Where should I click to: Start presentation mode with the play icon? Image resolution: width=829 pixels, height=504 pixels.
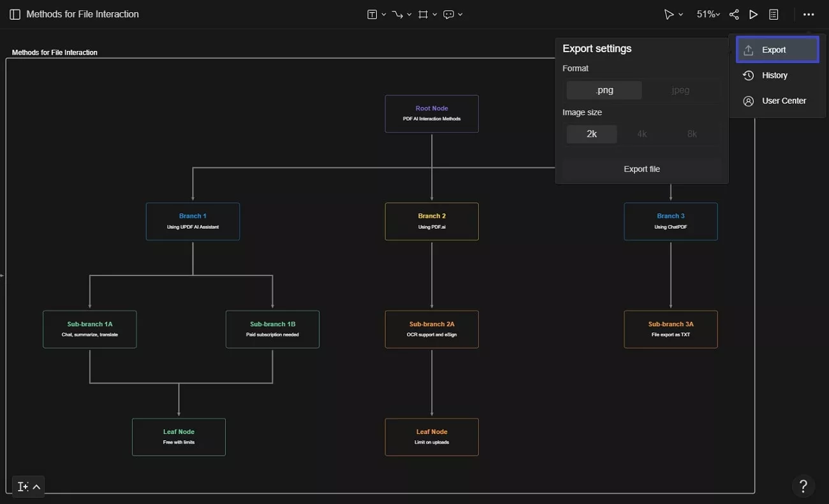(x=753, y=13)
